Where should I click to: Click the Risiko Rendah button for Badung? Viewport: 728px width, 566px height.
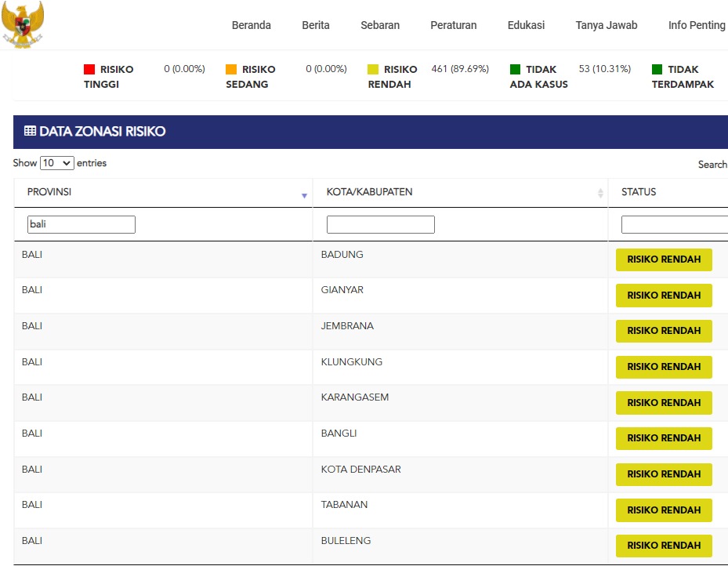click(664, 259)
